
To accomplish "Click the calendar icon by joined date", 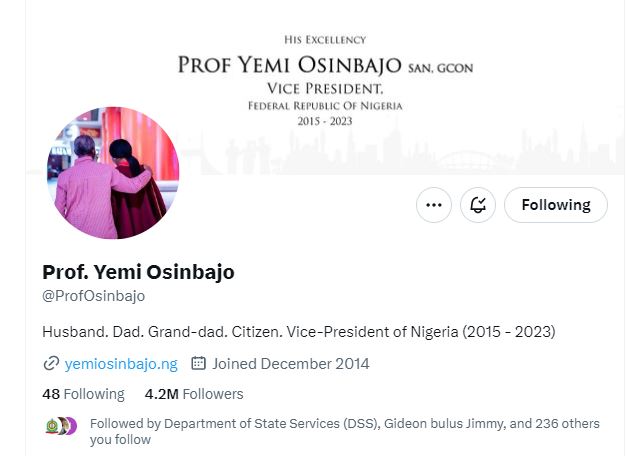I will pyautogui.click(x=198, y=363).
